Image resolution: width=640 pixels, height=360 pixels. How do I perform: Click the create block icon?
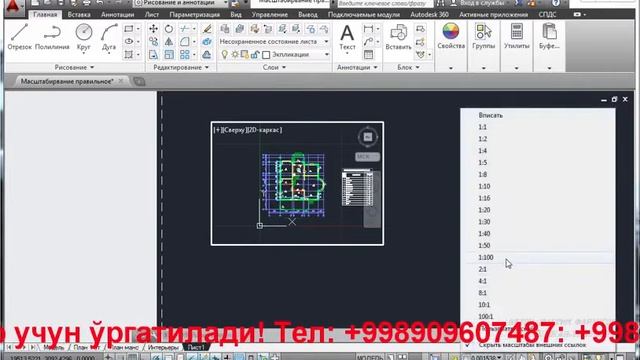[x=420, y=29]
